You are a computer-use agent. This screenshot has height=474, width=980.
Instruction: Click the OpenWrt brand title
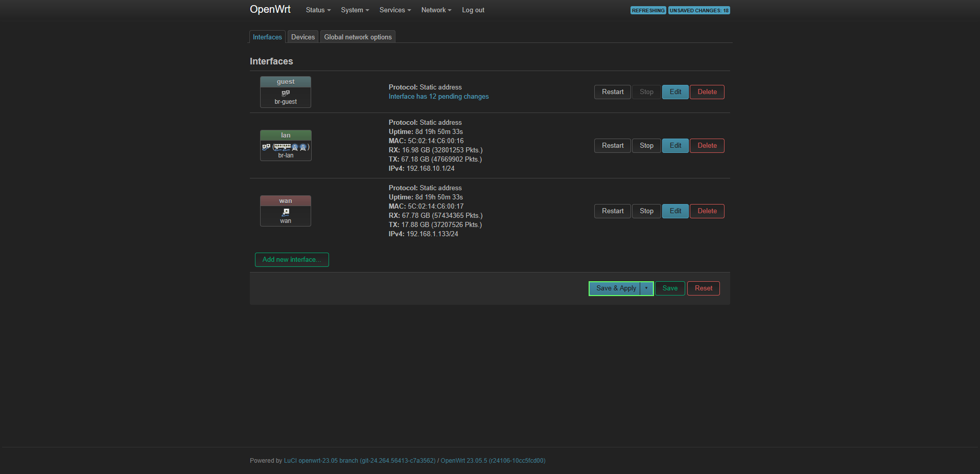pyautogui.click(x=270, y=9)
